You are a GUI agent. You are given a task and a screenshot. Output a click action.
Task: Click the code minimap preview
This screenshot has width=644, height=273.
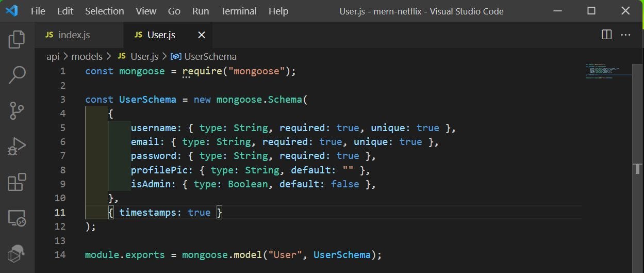pyautogui.click(x=608, y=71)
